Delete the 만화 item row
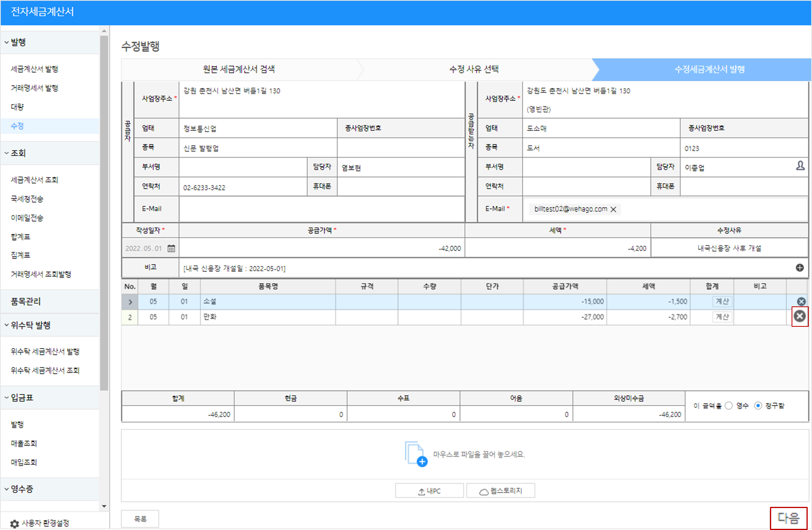The height and width of the screenshot is (530, 812). [x=800, y=316]
